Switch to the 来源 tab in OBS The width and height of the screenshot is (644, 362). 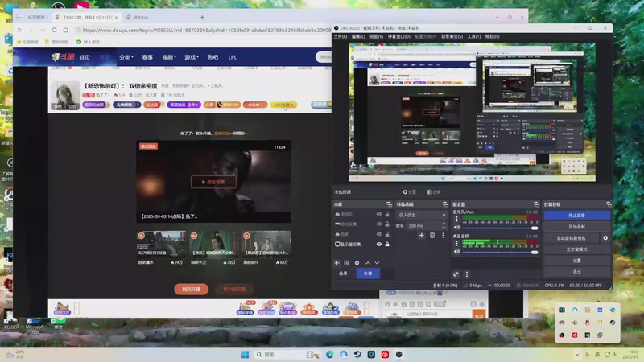[368, 274]
